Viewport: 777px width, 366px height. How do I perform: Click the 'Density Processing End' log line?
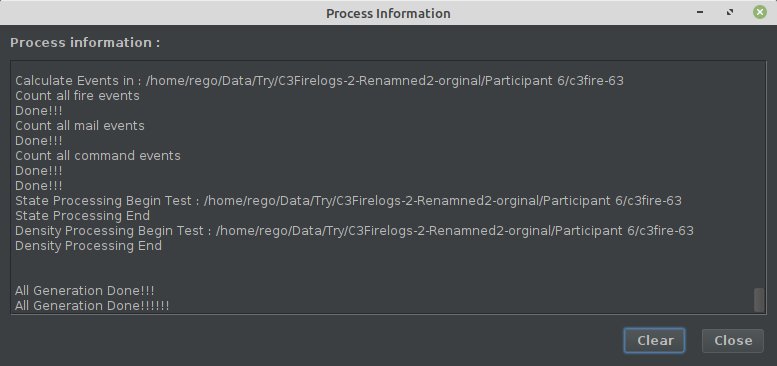point(88,246)
